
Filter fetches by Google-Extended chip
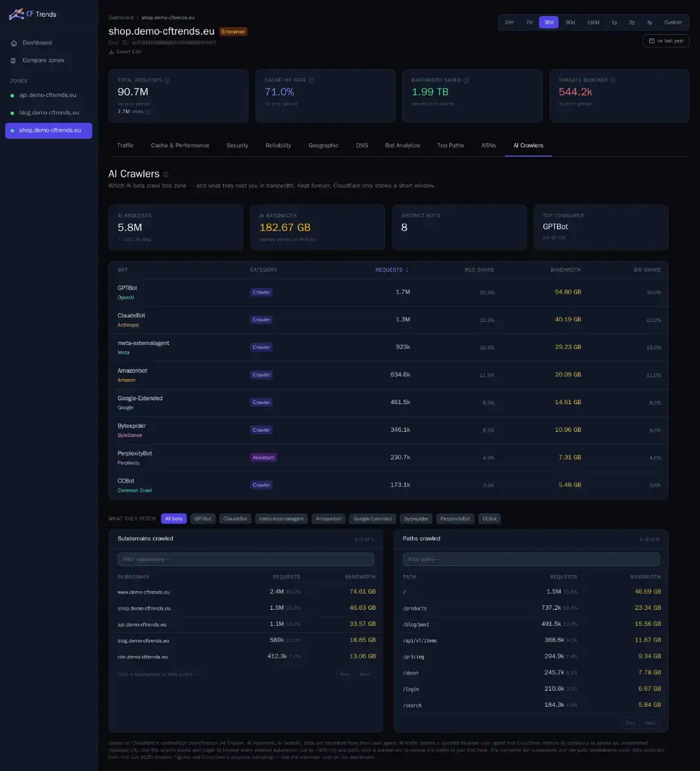click(x=372, y=518)
